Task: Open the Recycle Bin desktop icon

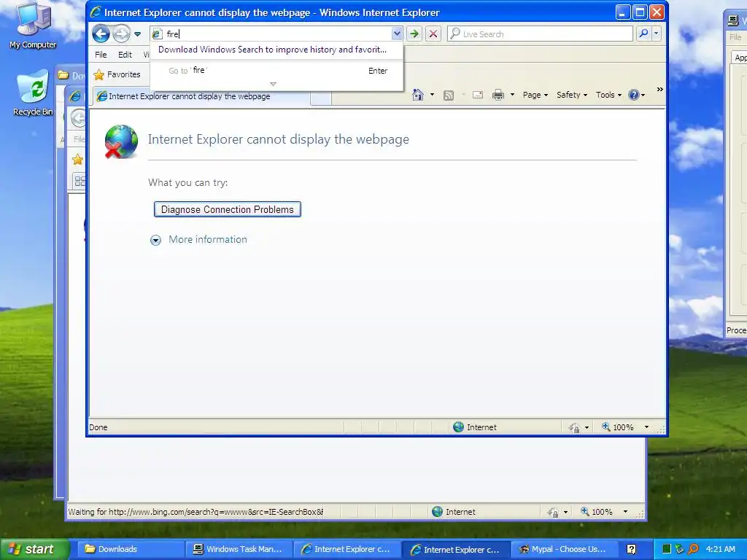Action: (x=33, y=93)
